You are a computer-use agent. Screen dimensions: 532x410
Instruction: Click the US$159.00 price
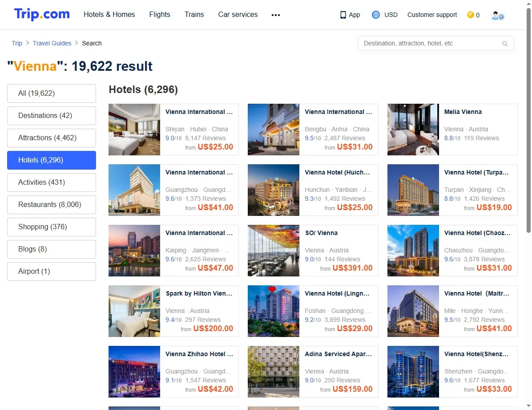pyautogui.click(x=353, y=389)
